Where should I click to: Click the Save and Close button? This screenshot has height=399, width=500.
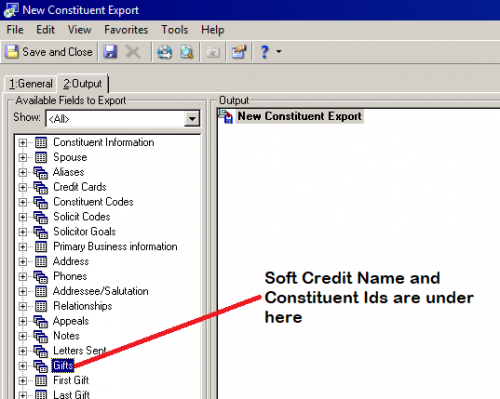pos(49,52)
